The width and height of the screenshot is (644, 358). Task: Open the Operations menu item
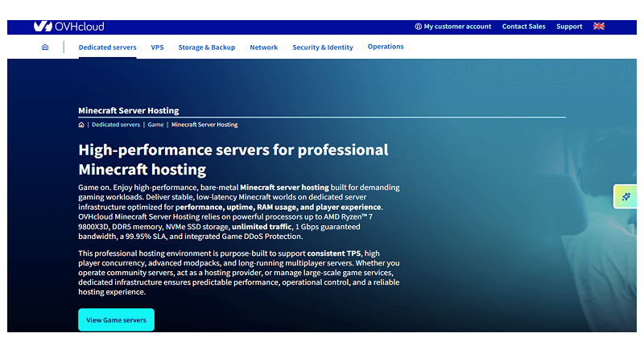[x=386, y=47]
